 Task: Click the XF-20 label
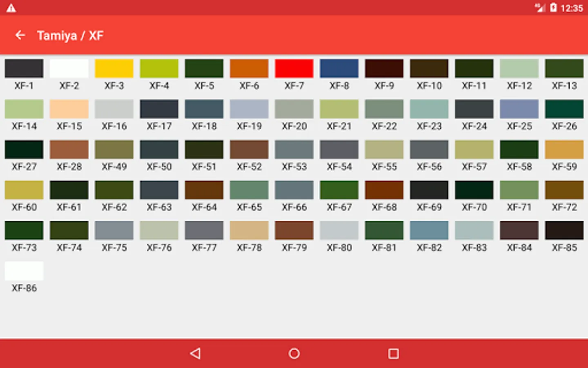[294, 126]
